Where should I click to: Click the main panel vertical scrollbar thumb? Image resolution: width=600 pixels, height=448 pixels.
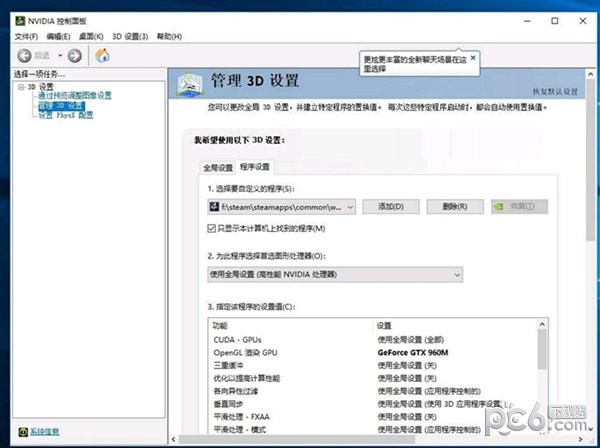(x=590, y=160)
